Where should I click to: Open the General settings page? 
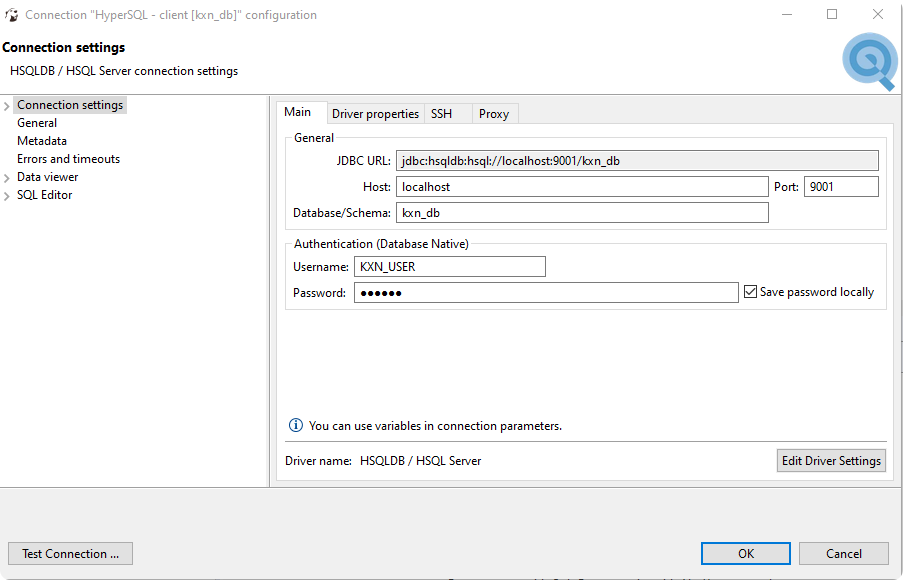point(37,123)
